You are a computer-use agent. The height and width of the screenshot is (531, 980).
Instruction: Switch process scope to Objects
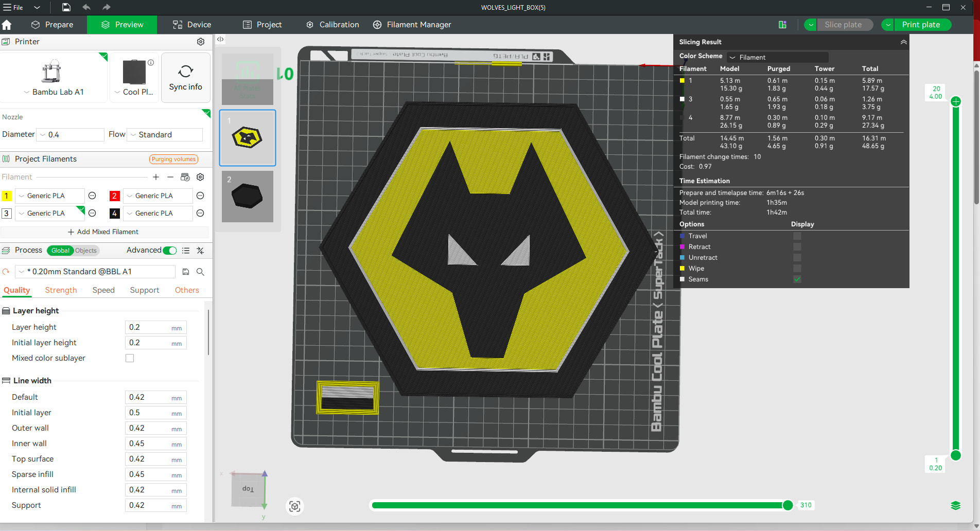pos(86,251)
